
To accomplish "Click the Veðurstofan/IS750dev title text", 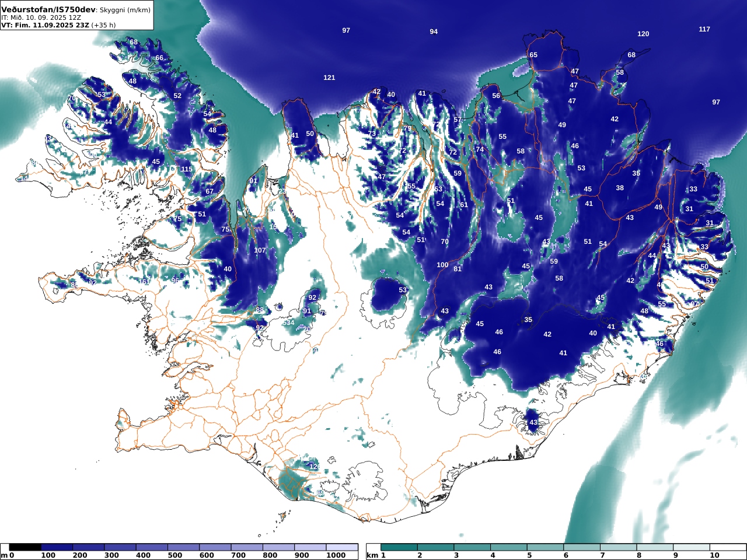I will coord(47,10).
